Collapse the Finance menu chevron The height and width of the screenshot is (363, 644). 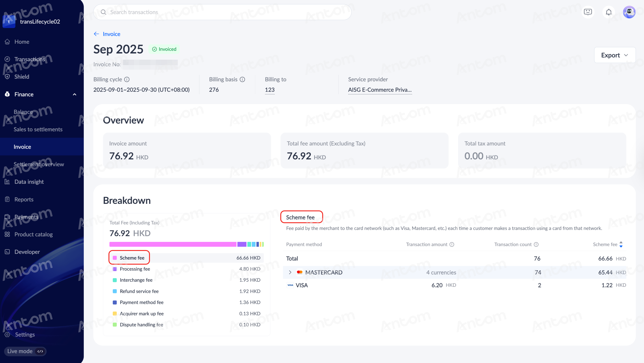point(75,95)
